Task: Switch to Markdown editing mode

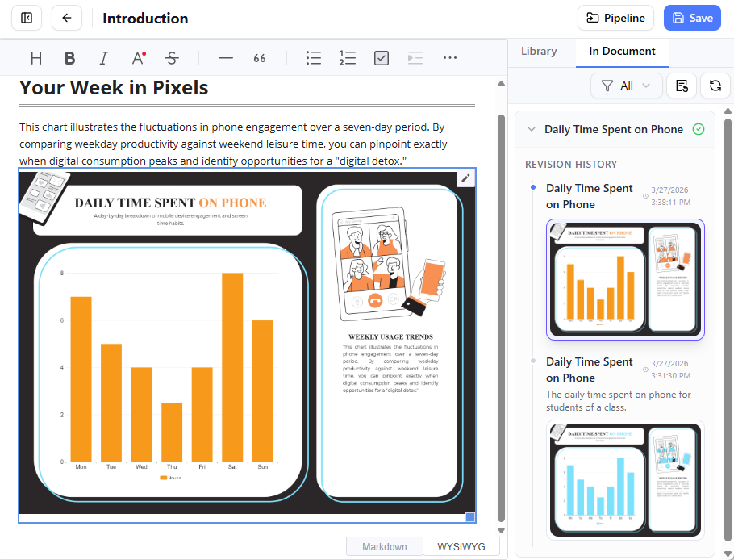Action: pyautogui.click(x=385, y=546)
